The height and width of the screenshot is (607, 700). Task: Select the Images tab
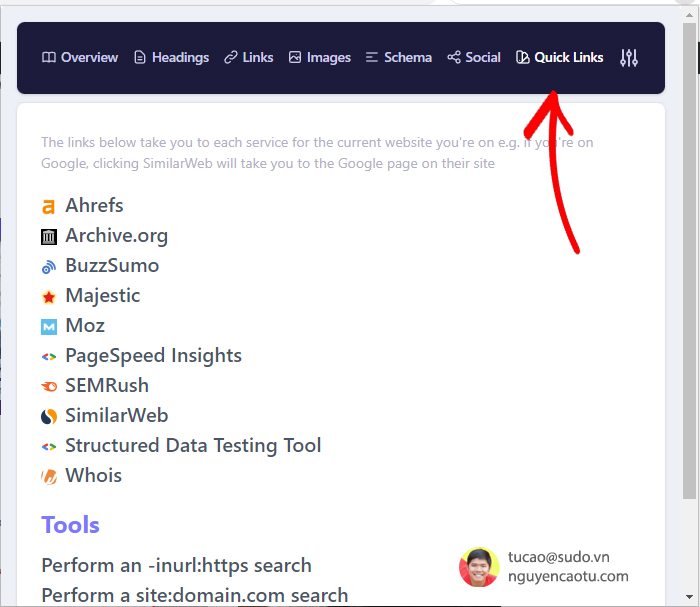319,58
